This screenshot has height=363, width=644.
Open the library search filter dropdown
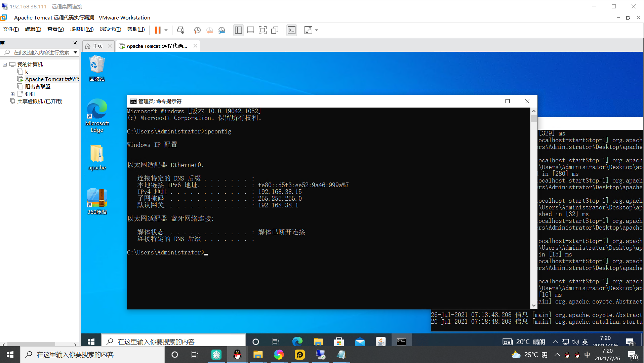pyautogui.click(x=75, y=52)
